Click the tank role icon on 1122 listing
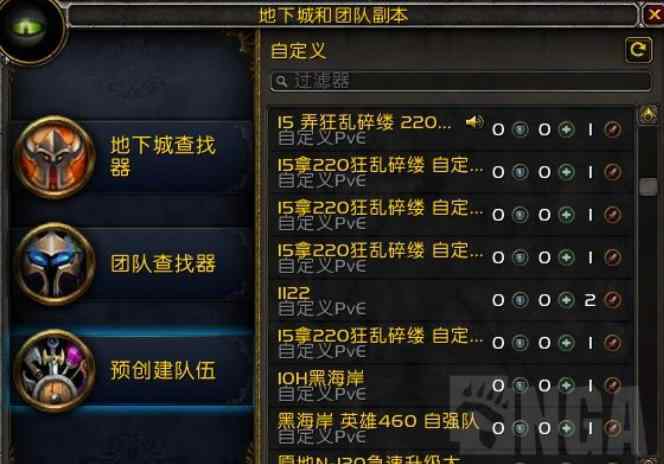 click(520, 300)
